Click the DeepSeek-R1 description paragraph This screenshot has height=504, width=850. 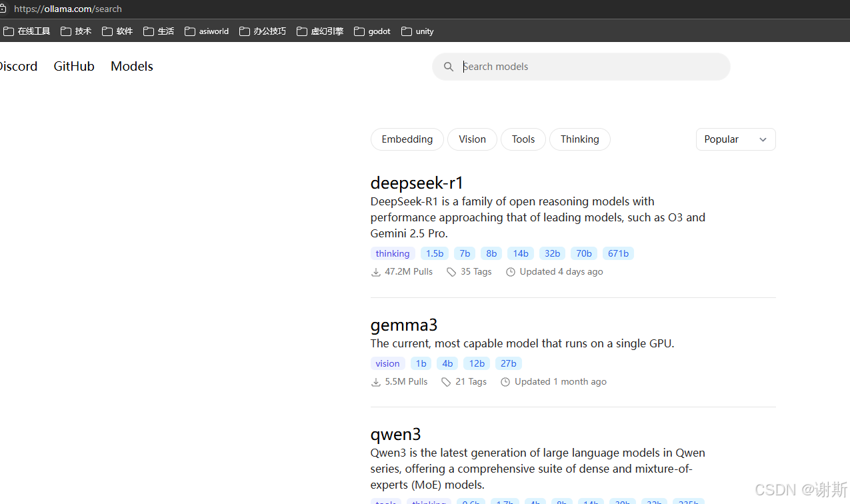point(538,217)
